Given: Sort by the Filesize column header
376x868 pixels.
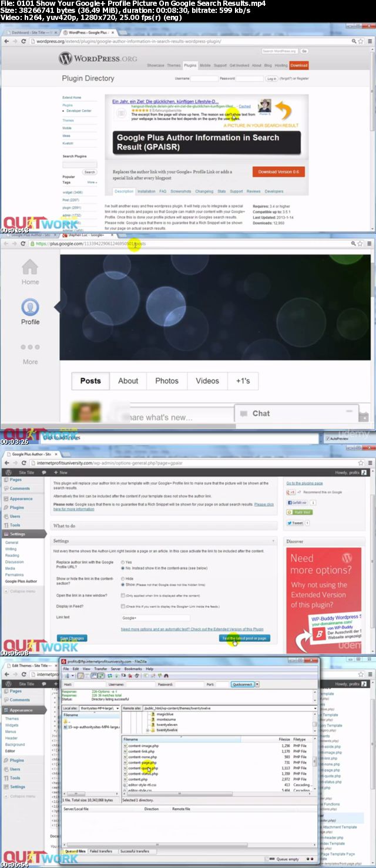Looking at the screenshot, I should [x=285, y=739].
